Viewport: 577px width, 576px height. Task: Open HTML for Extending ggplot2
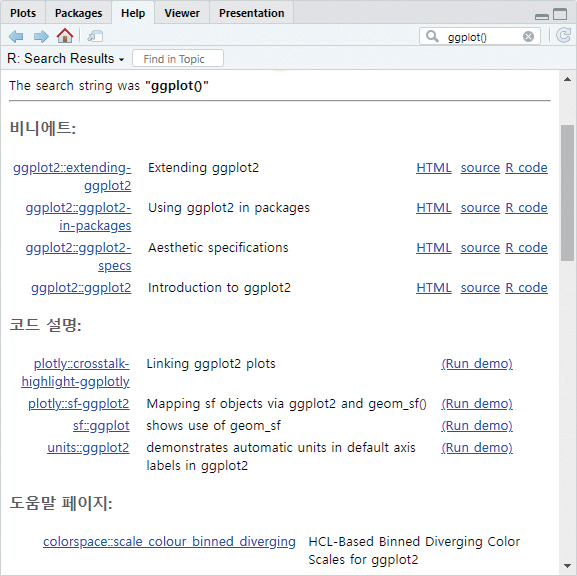pyautogui.click(x=434, y=168)
